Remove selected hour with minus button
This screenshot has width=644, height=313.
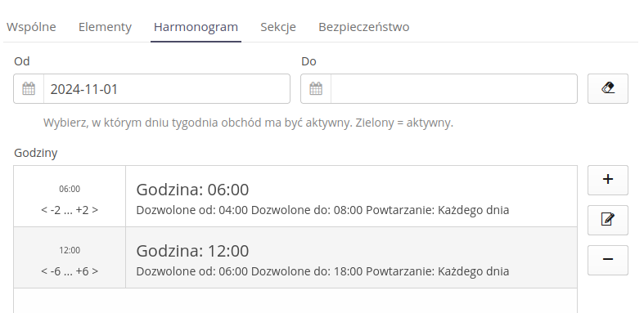coord(607,260)
